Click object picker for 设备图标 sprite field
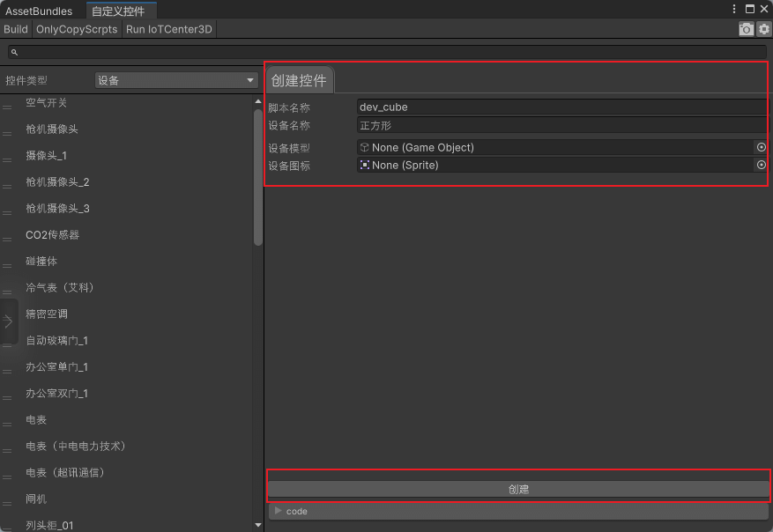Viewport: 773px width, 532px height. tap(762, 165)
